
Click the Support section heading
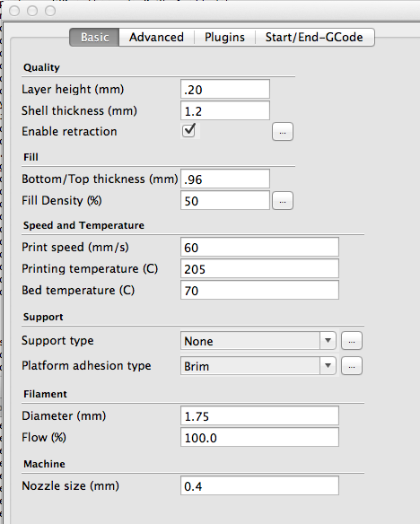click(43, 317)
